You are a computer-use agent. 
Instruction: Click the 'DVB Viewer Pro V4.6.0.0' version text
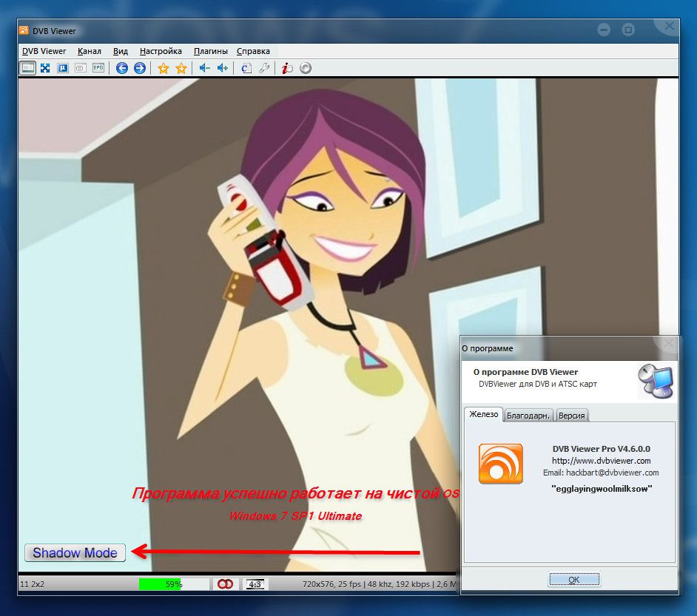(602, 449)
